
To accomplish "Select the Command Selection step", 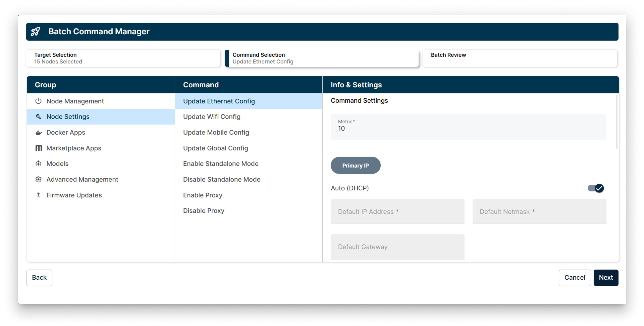I will pos(321,58).
